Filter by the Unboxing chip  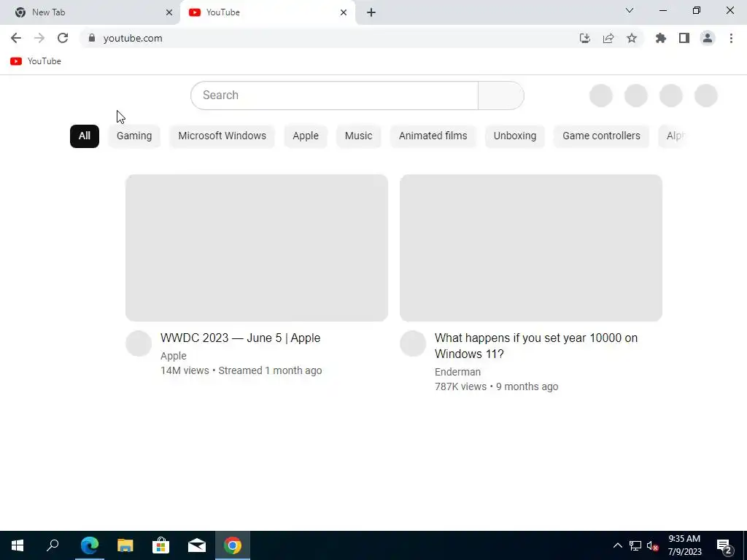click(514, 136)
